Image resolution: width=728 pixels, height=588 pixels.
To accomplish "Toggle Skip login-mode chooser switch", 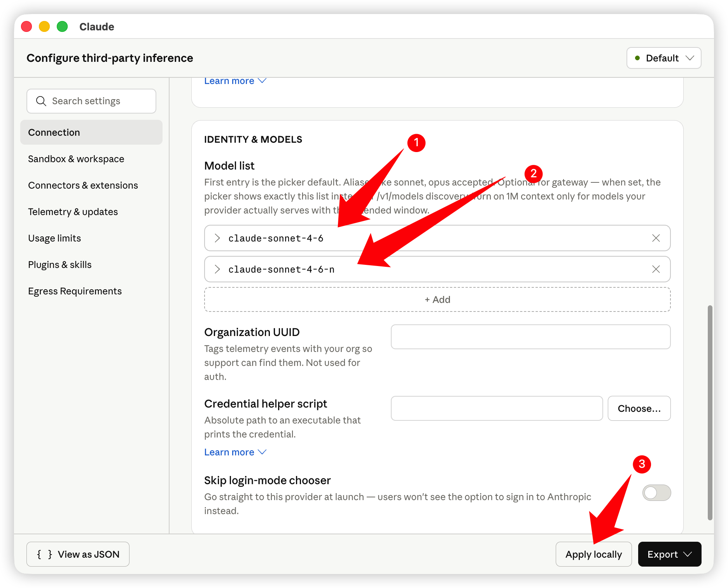I will point(656,493).
